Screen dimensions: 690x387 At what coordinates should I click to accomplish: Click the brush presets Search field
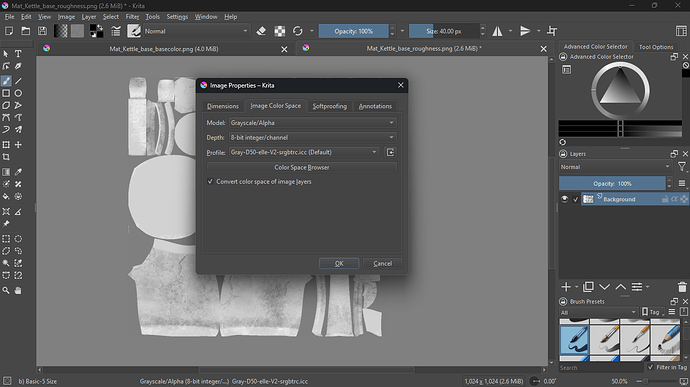coord(601,367)
